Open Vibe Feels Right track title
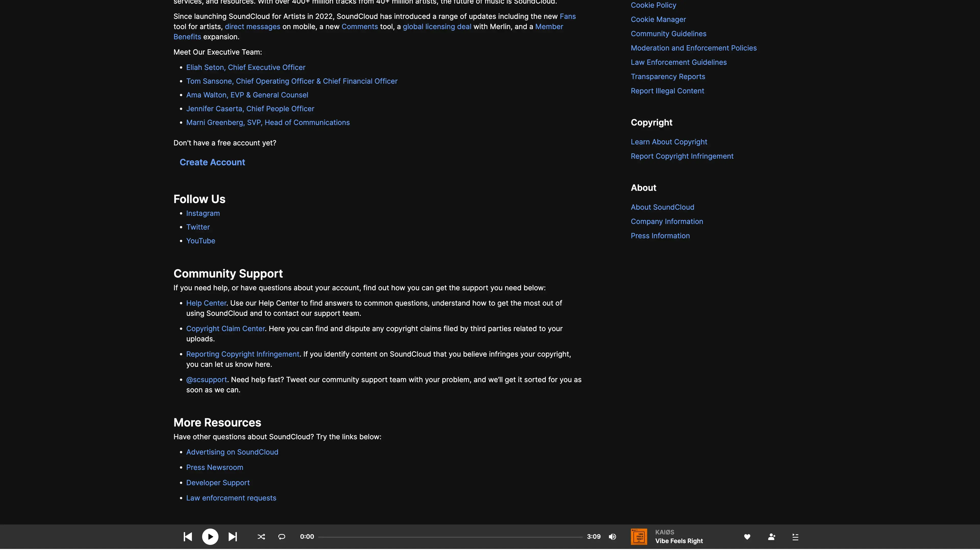 [x=679, y=541]
